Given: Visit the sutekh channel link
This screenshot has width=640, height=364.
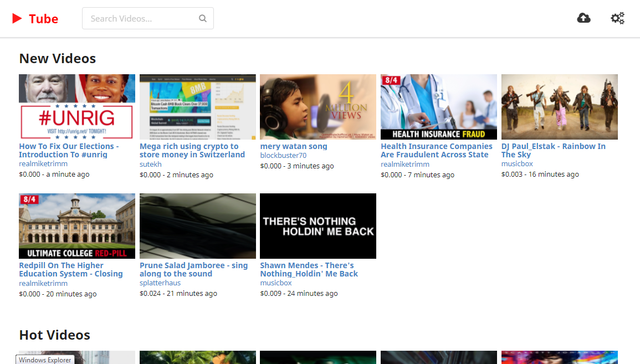Looking at the screenshot, I should (151, 164).
